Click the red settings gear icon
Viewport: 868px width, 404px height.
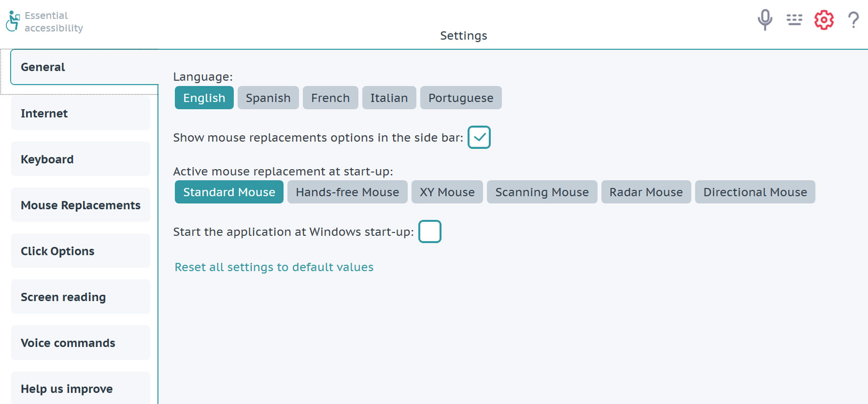pos(824,20)
